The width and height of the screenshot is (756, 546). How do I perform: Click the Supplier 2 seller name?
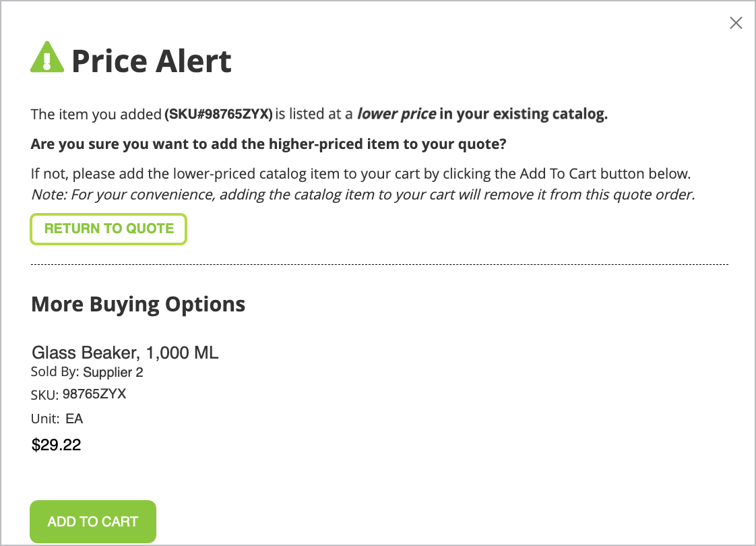(x=113, y=372)
